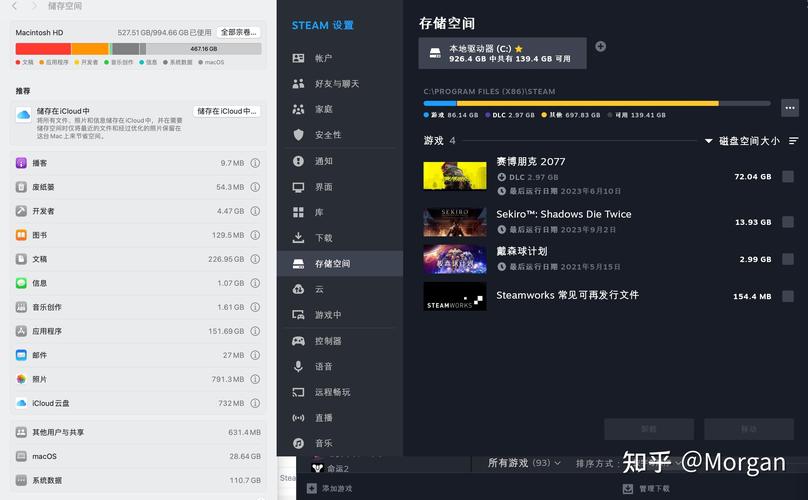
Task: Click the Steam storage usage bar
Action: (x=597, y=104)
